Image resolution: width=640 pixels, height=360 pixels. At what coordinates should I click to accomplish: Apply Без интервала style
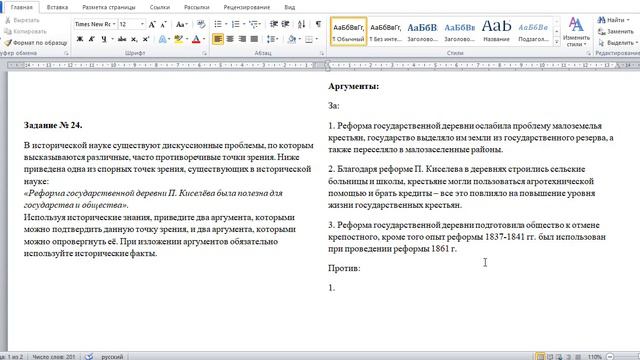click(386, 31)
